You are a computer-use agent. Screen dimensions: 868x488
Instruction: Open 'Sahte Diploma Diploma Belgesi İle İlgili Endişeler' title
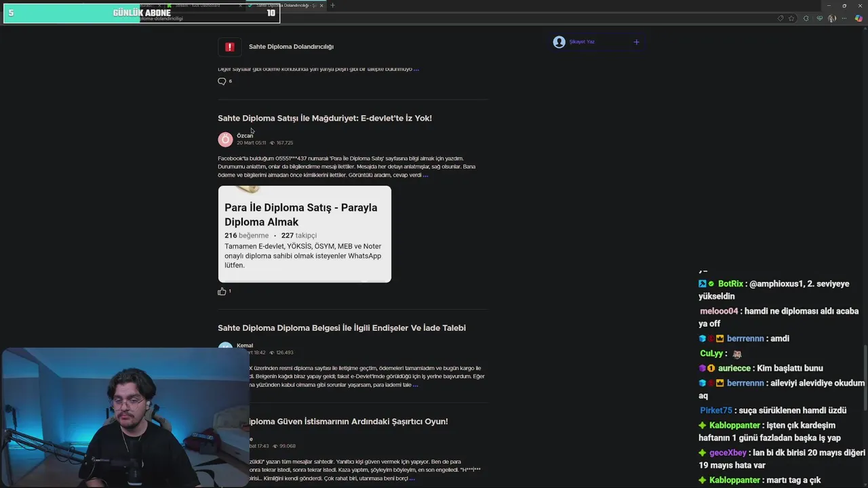342,328
